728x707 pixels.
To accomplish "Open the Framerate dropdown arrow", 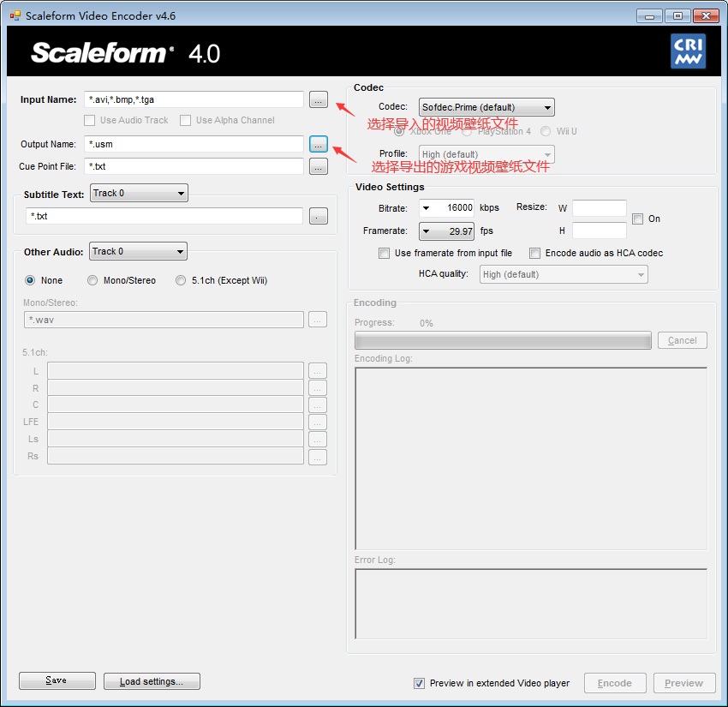I will tap(426, 231).
